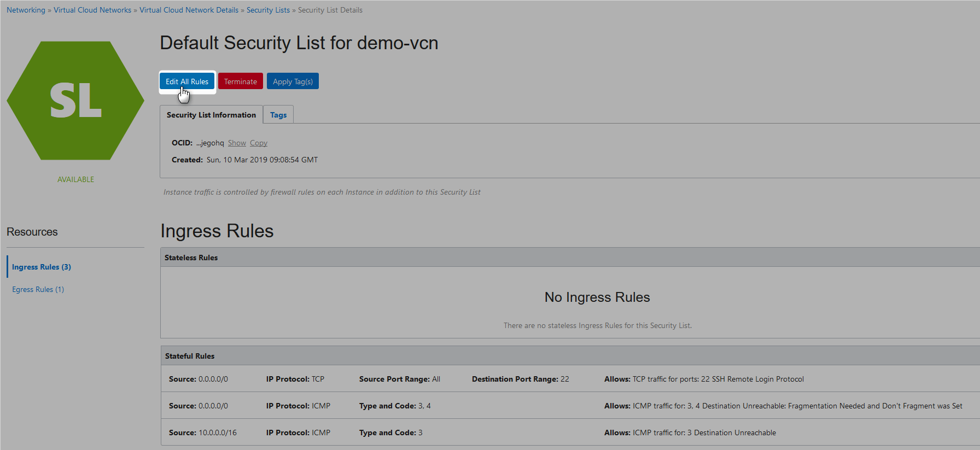Click the Default Security List for demo-vcn title

point(299,43)
